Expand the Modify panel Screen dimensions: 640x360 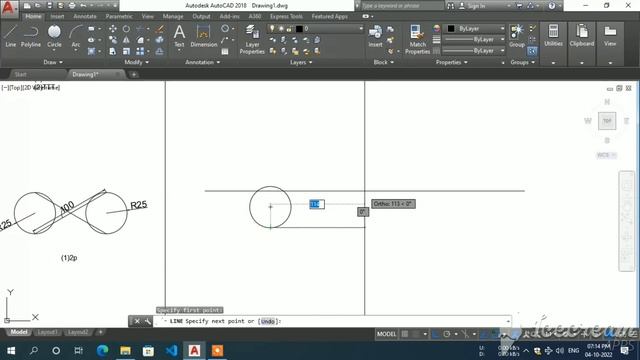[x=136, y=62]
